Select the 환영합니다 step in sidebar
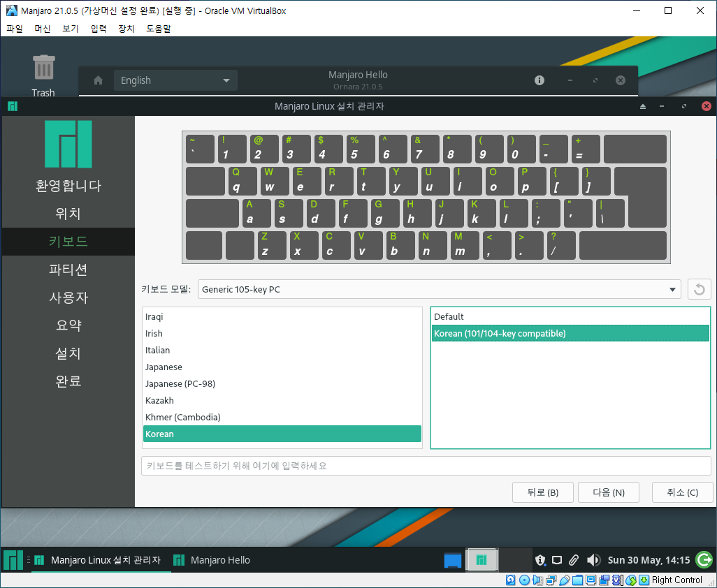The height and width of the screenshot is (588, 717). point(68,186)
